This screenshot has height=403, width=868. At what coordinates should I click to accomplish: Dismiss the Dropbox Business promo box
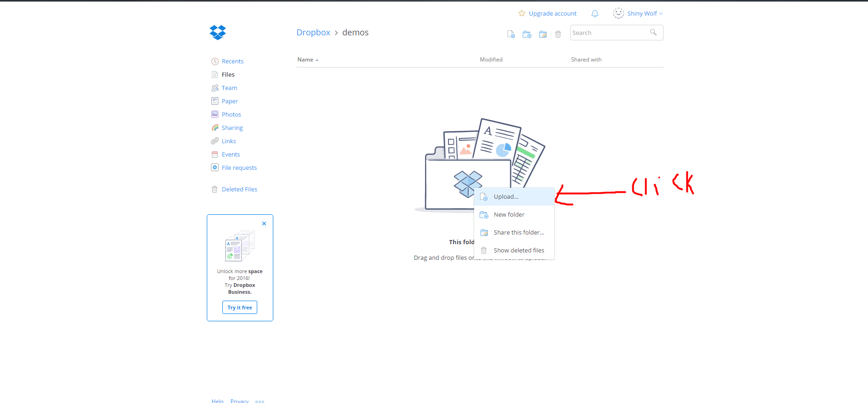click(x=264, y=224)
